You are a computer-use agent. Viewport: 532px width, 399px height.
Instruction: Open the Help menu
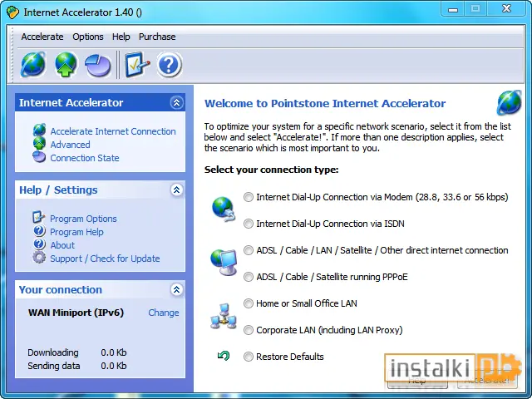tap(121, 37)
